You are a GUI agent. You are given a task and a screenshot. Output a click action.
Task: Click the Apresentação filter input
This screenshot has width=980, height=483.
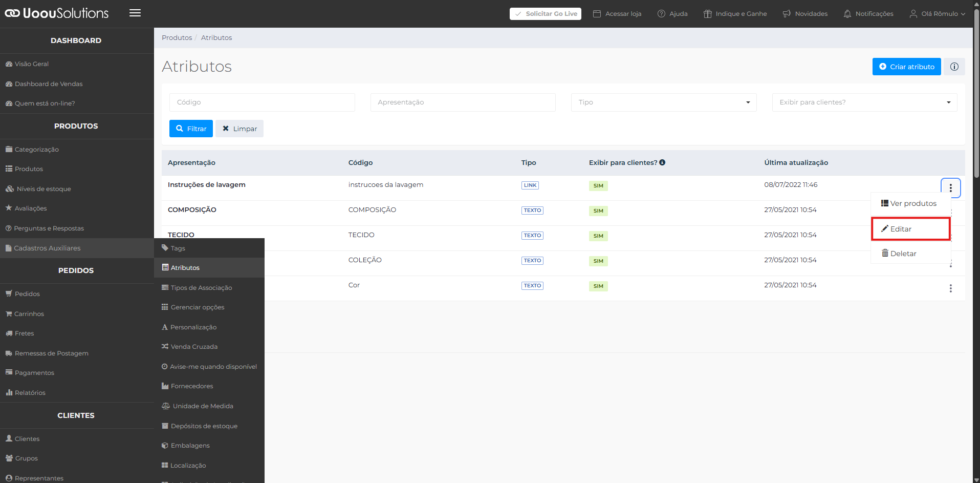(x=463, y=102)
